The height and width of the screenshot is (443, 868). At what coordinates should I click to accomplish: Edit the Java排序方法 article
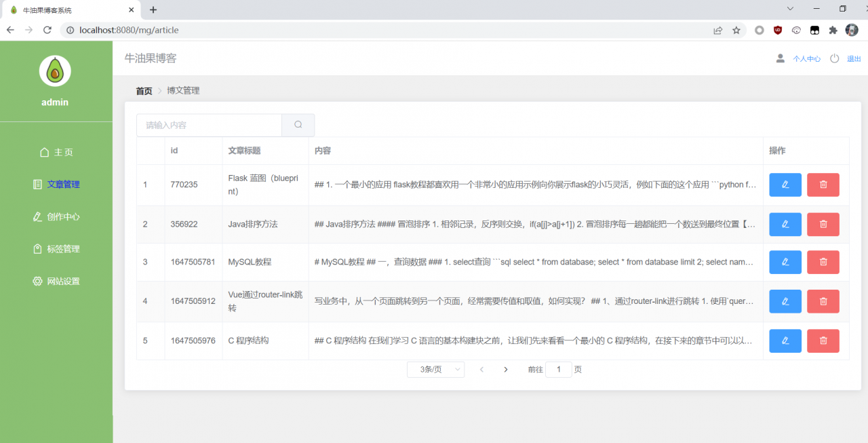(785, 224)
